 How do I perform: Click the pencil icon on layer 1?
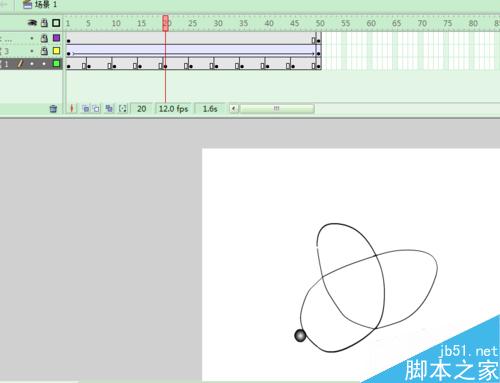point(20,63)
